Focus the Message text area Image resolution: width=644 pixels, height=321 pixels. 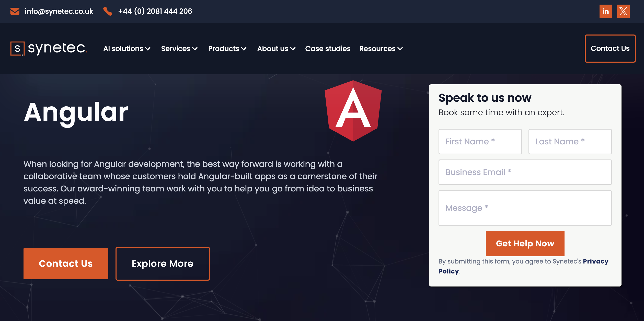[525, 208]
